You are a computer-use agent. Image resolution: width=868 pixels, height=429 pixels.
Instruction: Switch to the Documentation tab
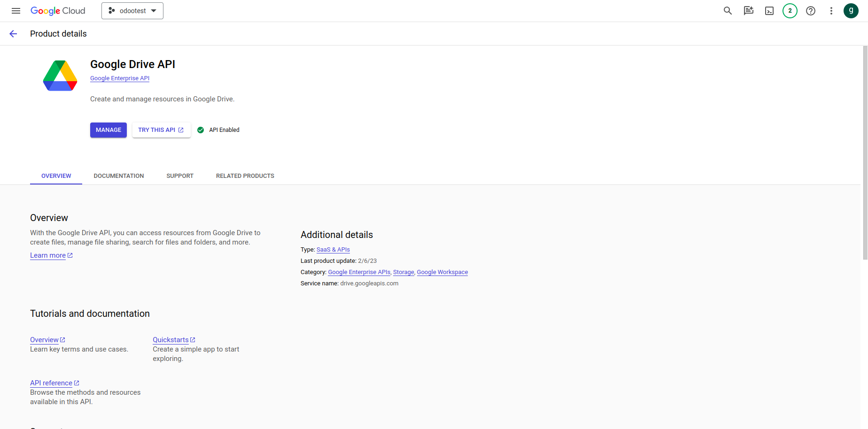coord(119,176)
